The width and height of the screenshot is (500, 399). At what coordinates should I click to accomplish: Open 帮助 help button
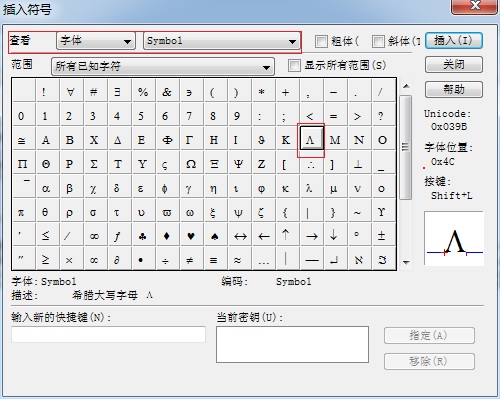(x=454, y=89)
